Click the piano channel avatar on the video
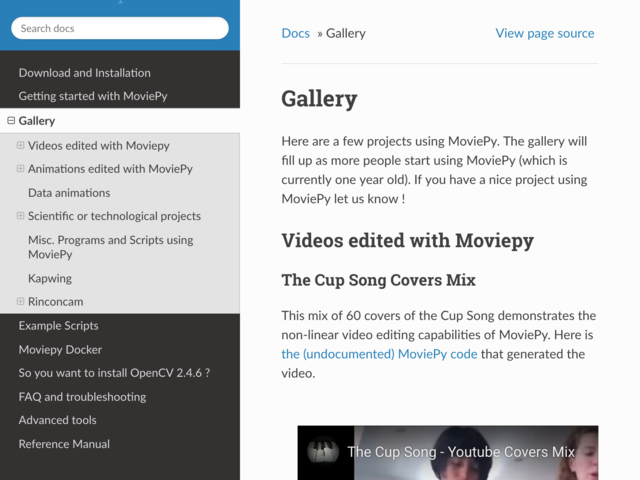This screenshot has width=640, height=480. point(323,451)
